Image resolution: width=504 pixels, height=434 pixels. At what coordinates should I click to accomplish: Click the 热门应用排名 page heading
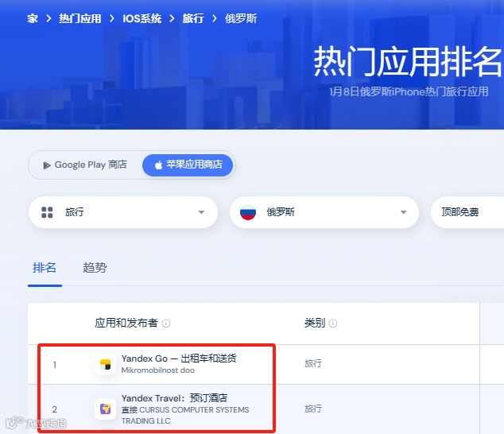pos(409,61)
